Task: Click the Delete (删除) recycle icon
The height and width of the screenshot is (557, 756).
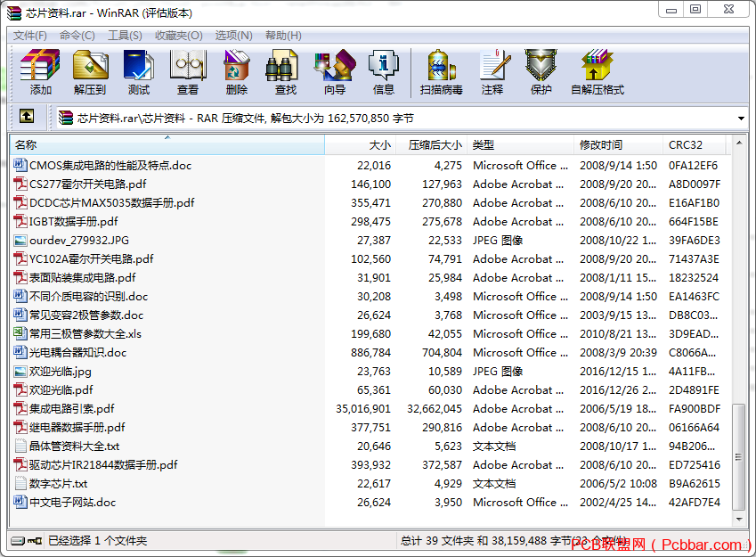Action: pyautogui.click(x=237, y=65)
